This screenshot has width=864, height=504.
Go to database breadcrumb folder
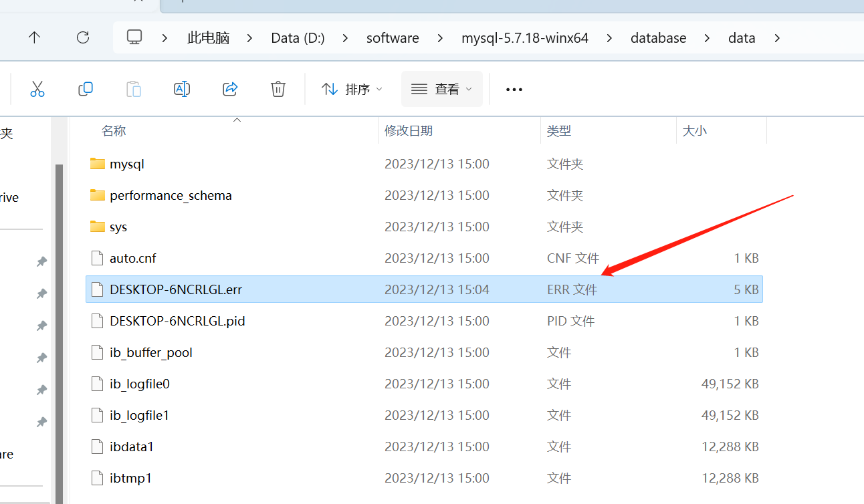click(x=658, y=38)
